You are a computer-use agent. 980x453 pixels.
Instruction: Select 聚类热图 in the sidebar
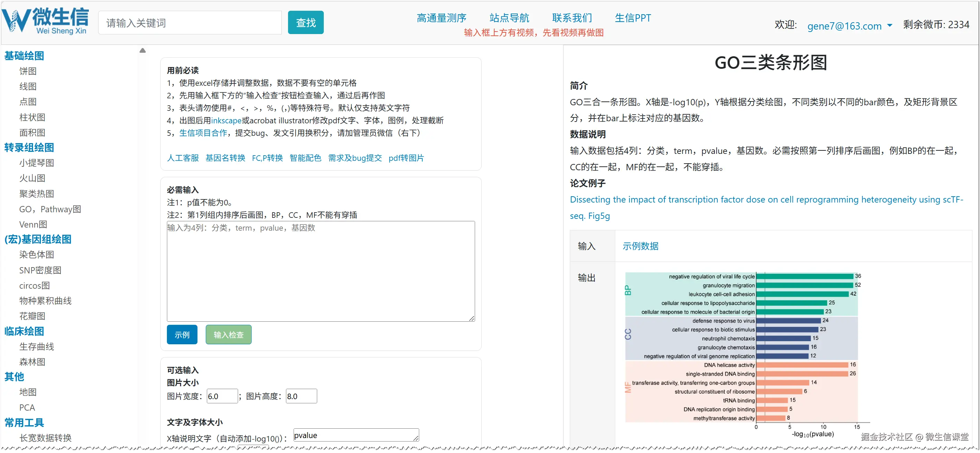[36, 194]
